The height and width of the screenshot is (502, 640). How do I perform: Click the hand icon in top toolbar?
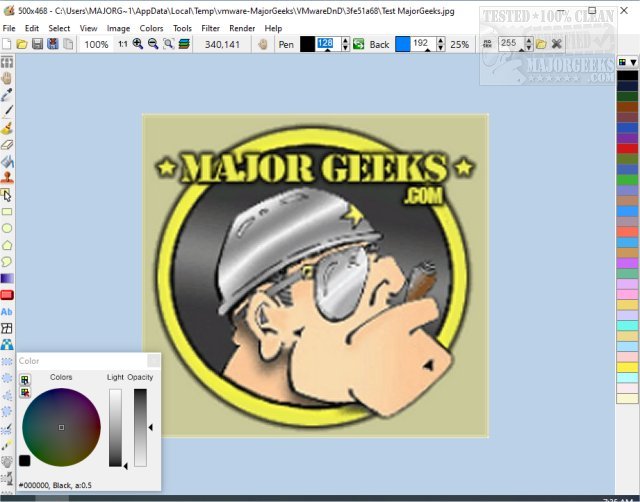263,44
